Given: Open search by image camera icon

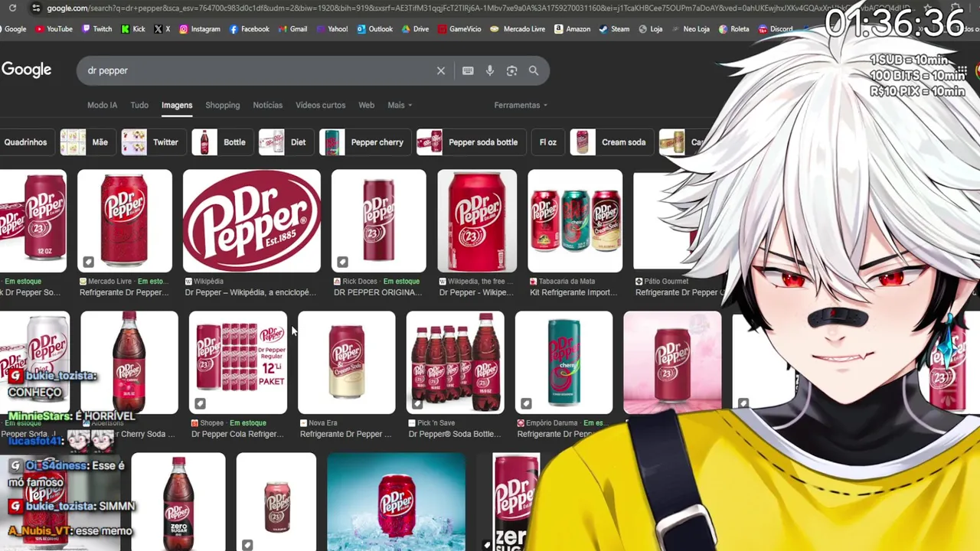Looking at the screenshot, I should (512, 70).
